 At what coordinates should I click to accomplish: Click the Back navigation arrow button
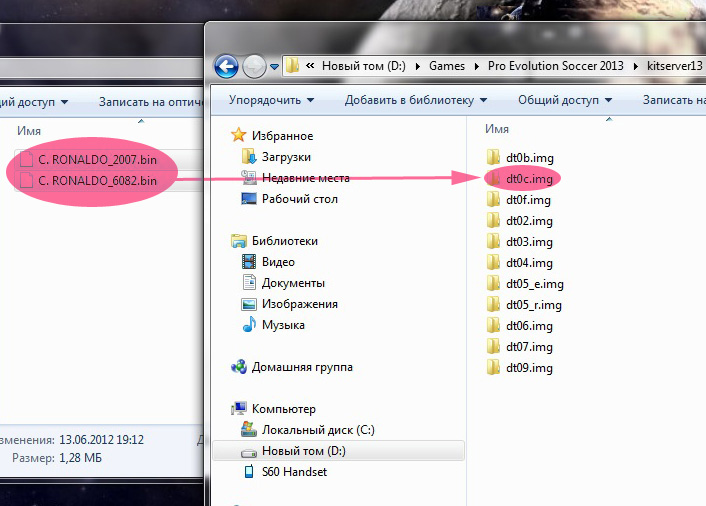(226, 66)
